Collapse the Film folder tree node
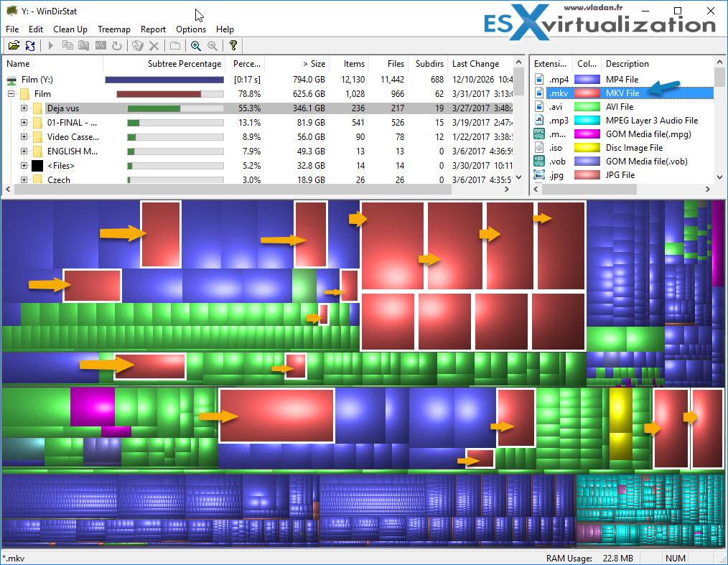 click(11, 94)
